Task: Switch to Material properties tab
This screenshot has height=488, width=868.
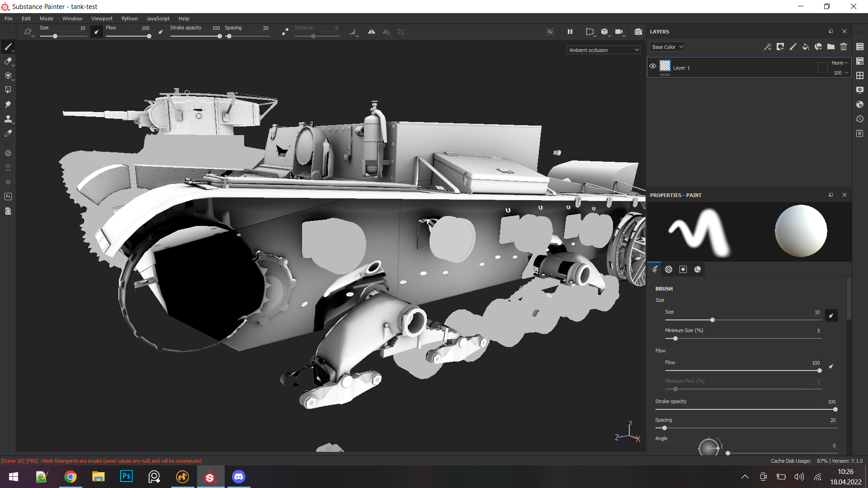Action: [698, 269]
